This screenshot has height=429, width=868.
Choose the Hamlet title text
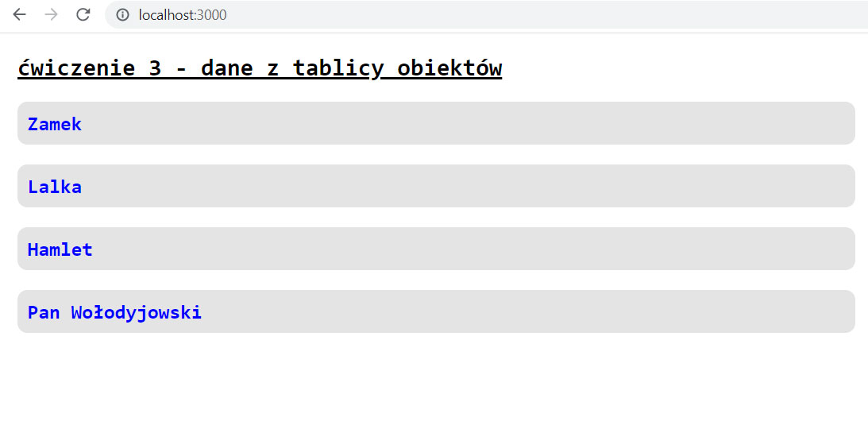point(60,249)
